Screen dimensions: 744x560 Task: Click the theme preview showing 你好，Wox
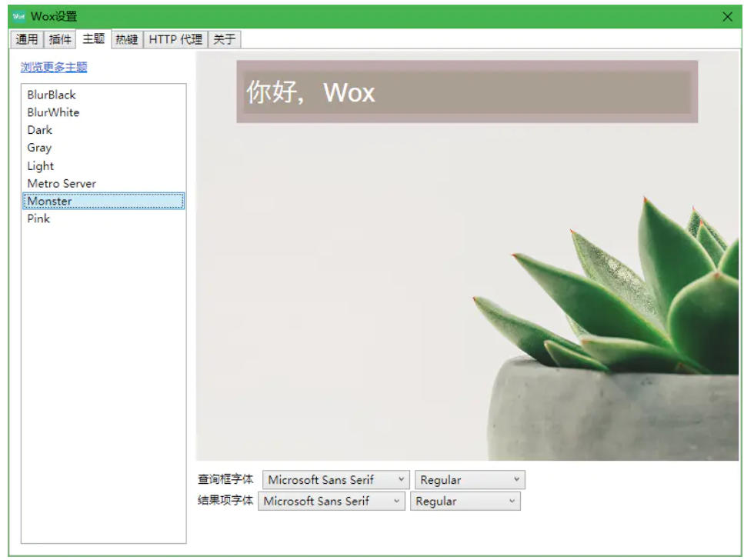[468, 93]
